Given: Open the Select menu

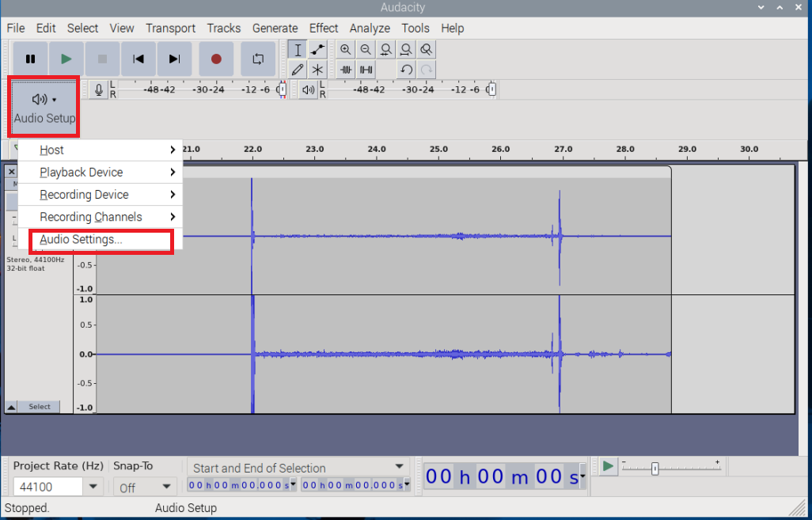Looking at the screenshot, I should tap(82, 28).
